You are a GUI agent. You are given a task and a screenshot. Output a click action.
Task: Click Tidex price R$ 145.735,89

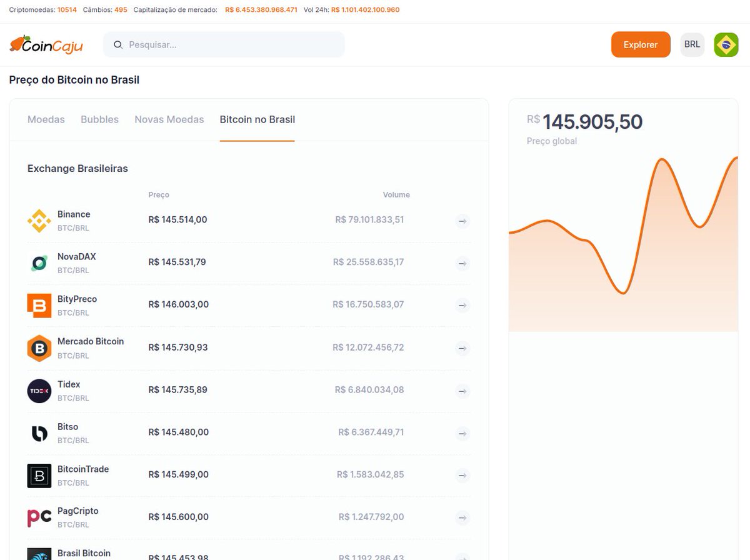coord(177,390)
